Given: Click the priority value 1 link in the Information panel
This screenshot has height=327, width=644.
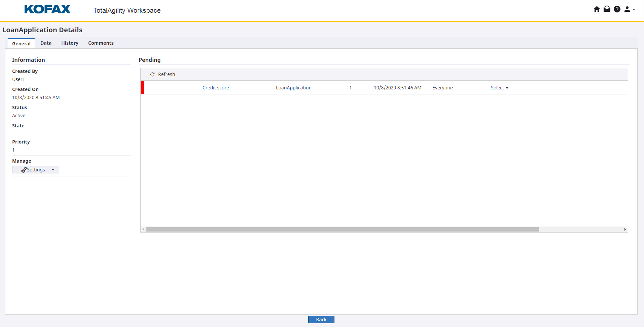Looking at the screenshot, I should pyautogui.click(x=13, y=150).
